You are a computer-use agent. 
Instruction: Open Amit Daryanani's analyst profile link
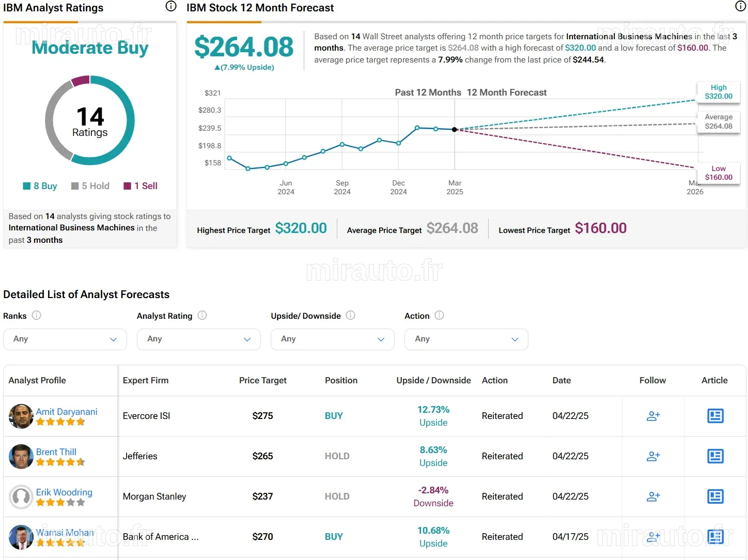tap(67, 411)
